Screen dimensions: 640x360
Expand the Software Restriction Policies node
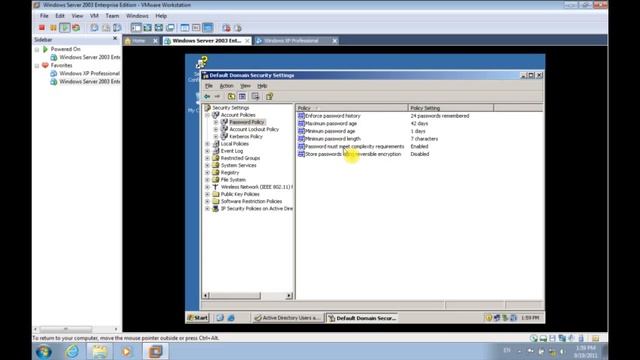(x=207, y=202)
